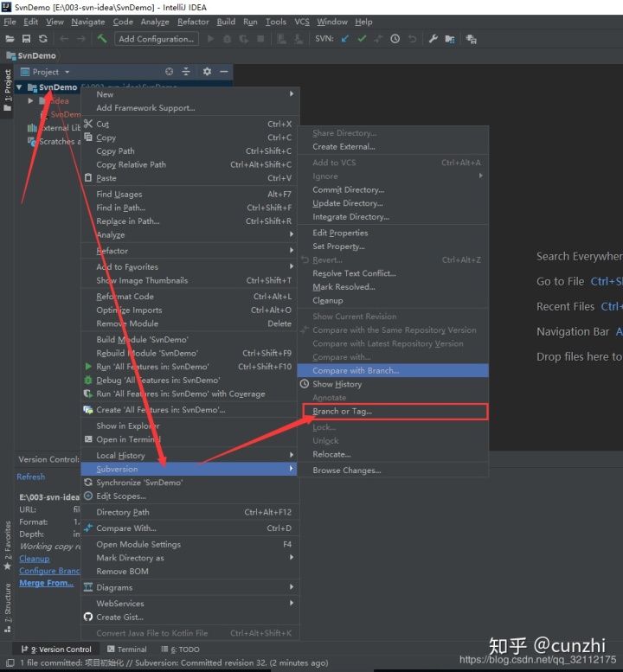This screenshot has height=672, width=623.
Task: Select Scratches tree item
Action: (x=54, y=142)
